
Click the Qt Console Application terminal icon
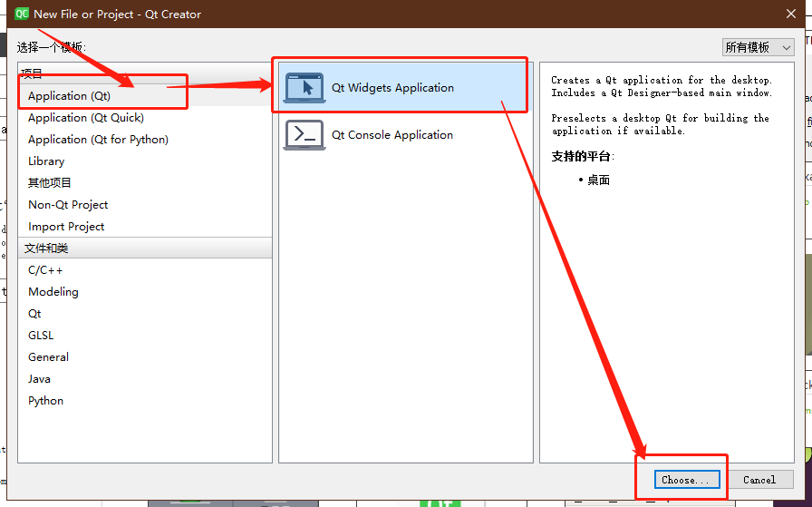pos(304,135)
